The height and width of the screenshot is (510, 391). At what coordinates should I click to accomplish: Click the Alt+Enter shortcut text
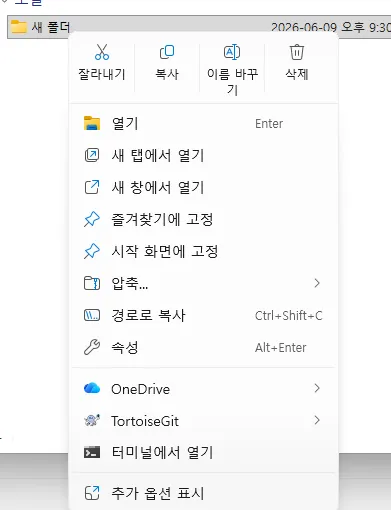pos(281,348)
